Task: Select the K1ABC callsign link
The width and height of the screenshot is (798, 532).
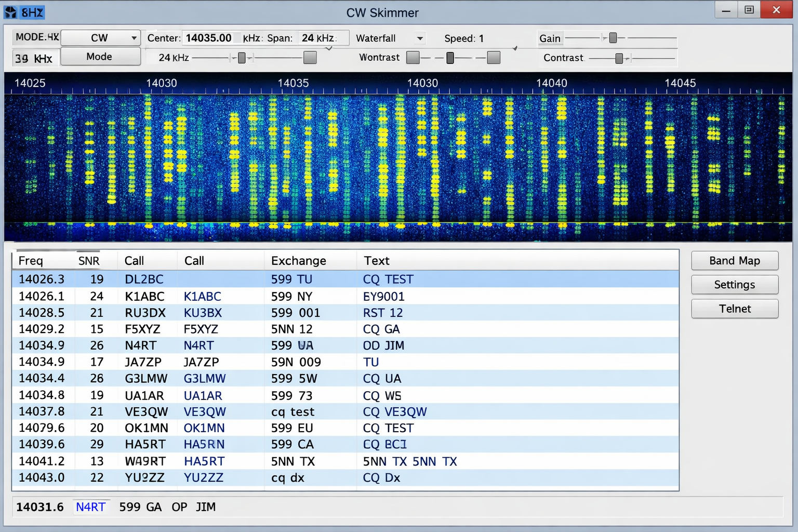Action: pos(202,296)
